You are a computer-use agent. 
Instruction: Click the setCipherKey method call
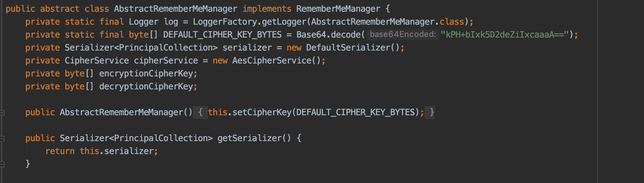coord(262,112)
